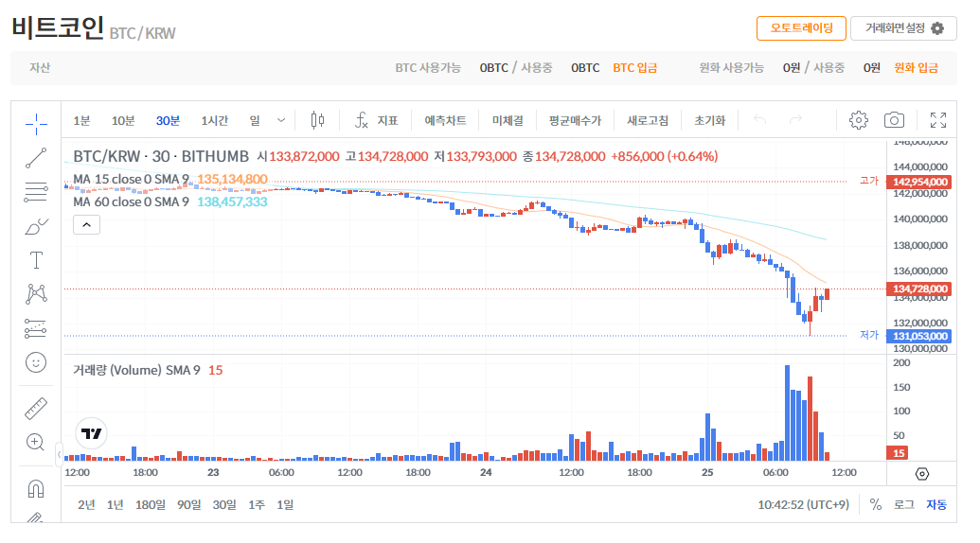Image resolution: width=980 pixels, height=543 pixels.
Task: Enter fullscreen chart mode
Action: tap(938, 120)
